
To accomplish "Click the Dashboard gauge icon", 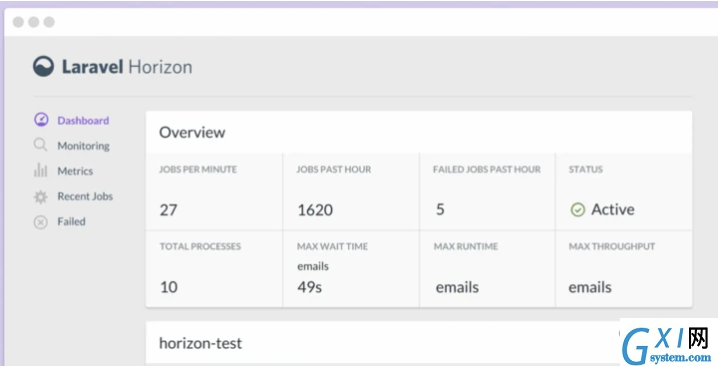I will coord(41,120).
